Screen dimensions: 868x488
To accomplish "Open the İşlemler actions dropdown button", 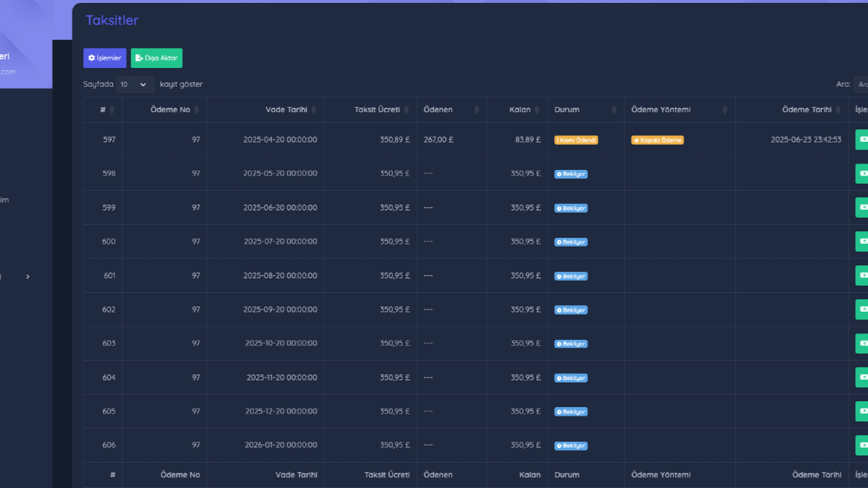I will click(105, 58).
